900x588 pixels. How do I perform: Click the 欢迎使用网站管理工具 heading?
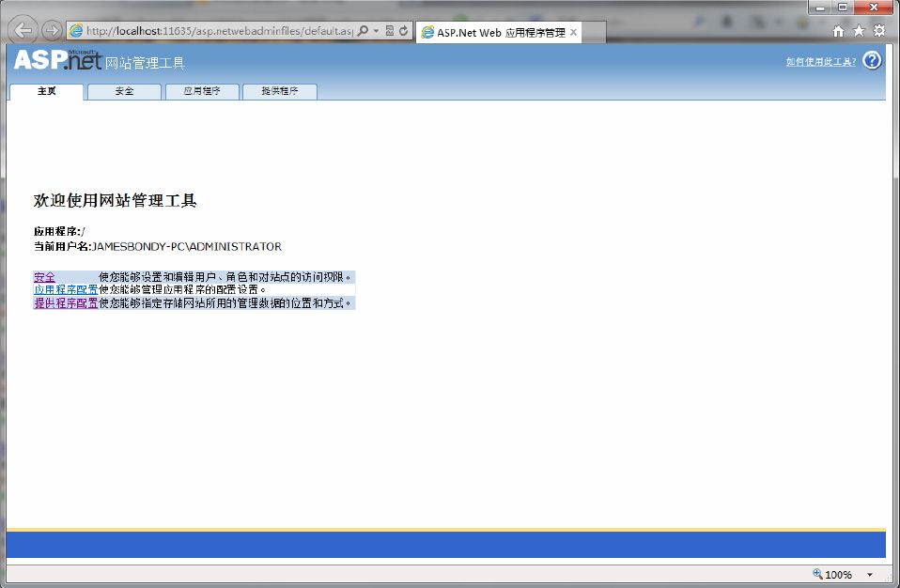tap(116, 201)
